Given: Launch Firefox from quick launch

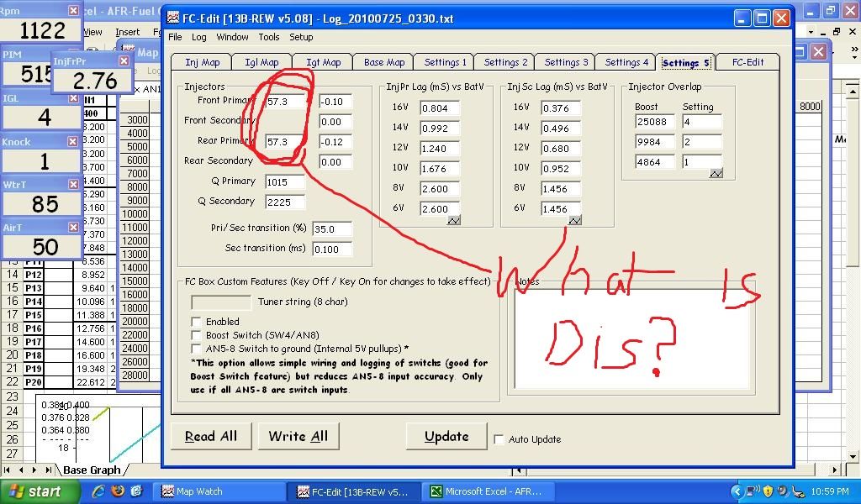Looking at the screenshot, I should (x=118, y=491).
